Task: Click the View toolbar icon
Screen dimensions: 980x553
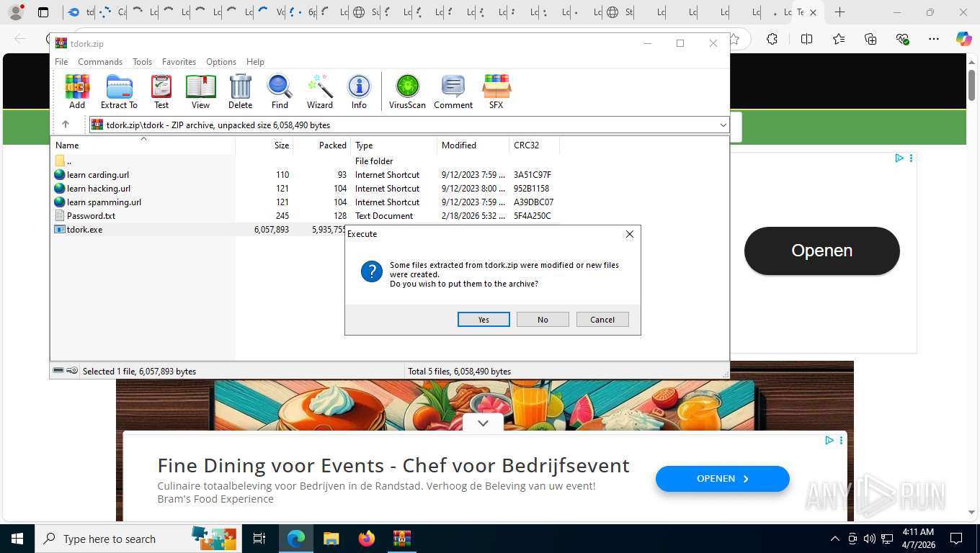Action: (x=200, y=91)
